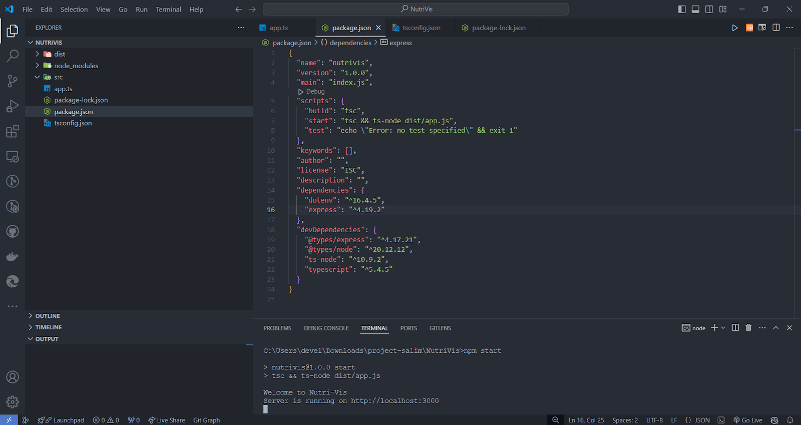Open the File menu
802x426 pixels.
point(27,9)
